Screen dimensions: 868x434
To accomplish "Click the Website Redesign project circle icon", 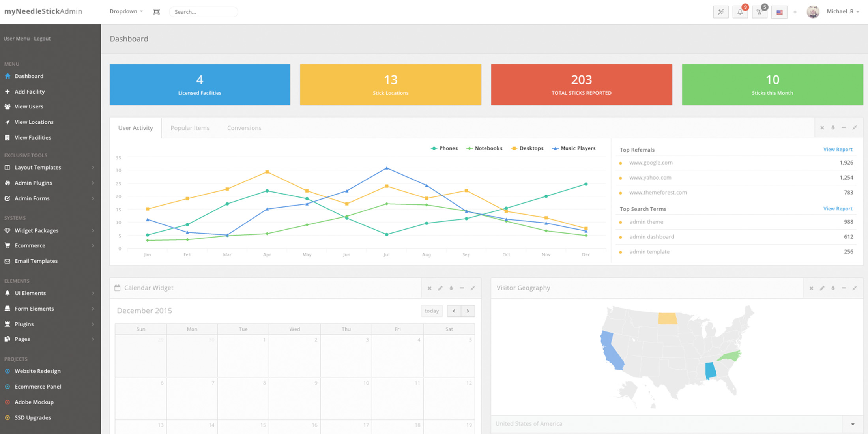I will point(7,371).
